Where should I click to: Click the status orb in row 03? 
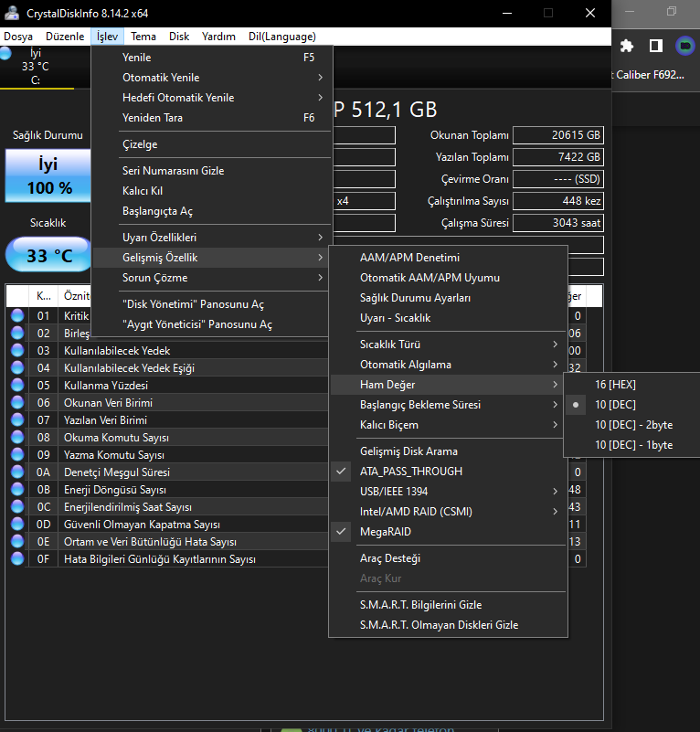17,350
